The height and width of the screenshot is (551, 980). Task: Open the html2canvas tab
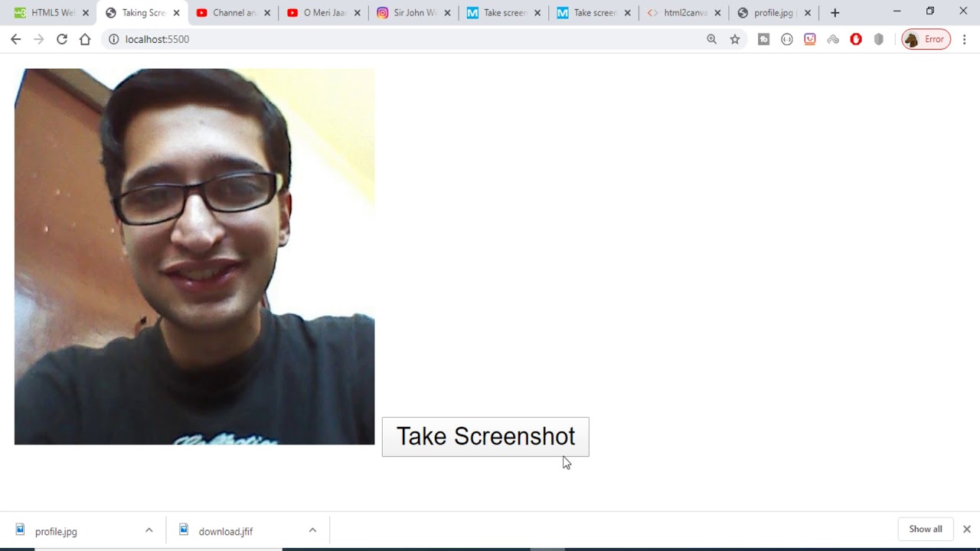click(681, 13)
